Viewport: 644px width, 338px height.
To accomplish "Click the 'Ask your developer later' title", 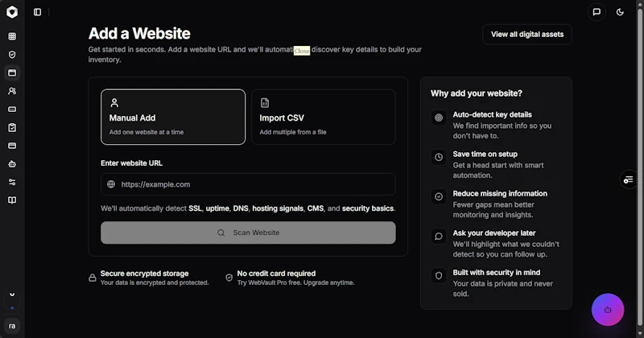I will tap(494, 233).
